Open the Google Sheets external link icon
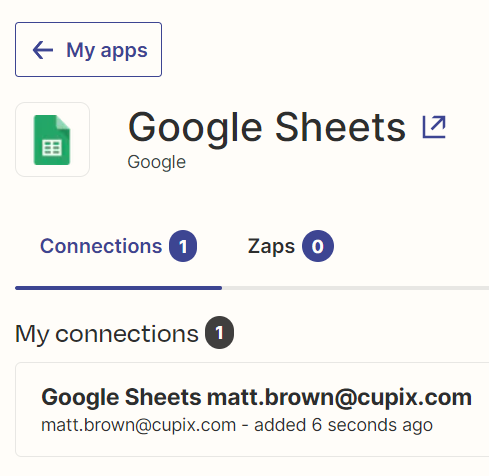Image resolution: width=489 pixels, height=476 pixels. click(x=434, y=127)
